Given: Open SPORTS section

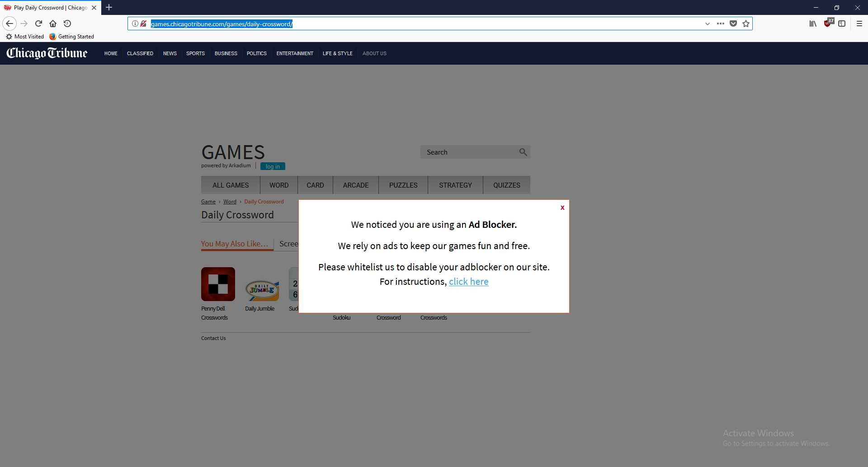Looking at the screenshot, I should pos(195,53).
